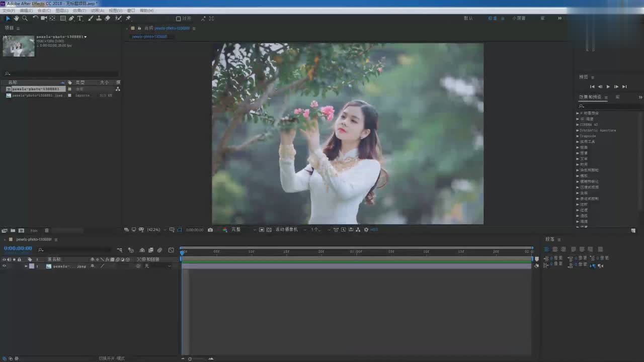This screenshot has width=644, height=362.
Task: Enable the 对齐 snapping checkbox
Action: [178, 19]
